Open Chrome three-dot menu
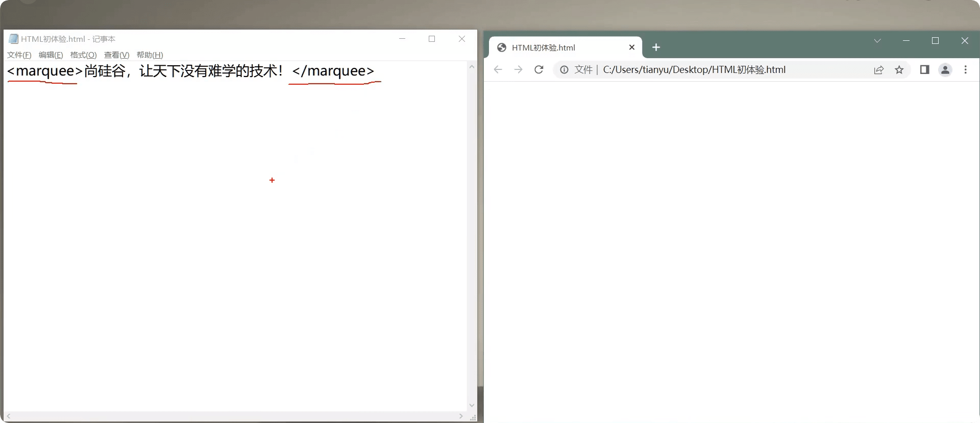This screenshot has height=423, width=980. [x=965, y=70]
